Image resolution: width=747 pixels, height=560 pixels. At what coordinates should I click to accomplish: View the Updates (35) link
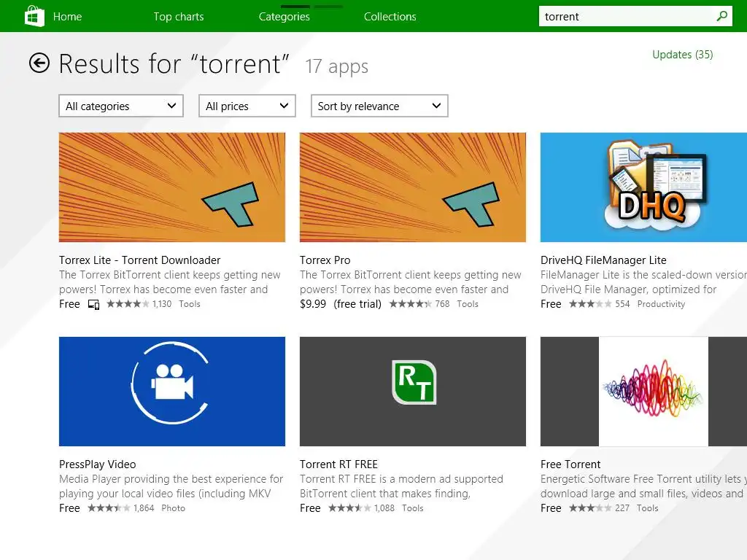tap(683, 55)
